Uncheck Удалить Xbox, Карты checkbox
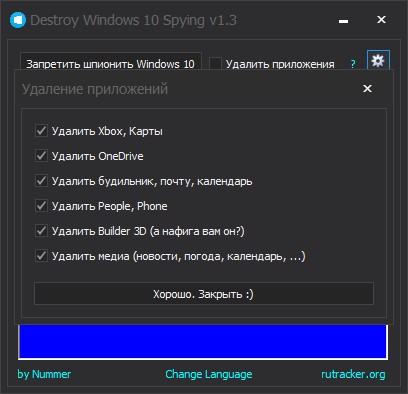408x394 pixels. pyautogui.click(x=41, y=131)
